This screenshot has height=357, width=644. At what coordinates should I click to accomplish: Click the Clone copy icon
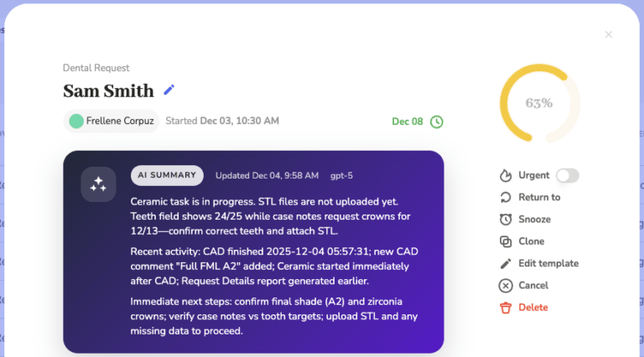[506, 241]
